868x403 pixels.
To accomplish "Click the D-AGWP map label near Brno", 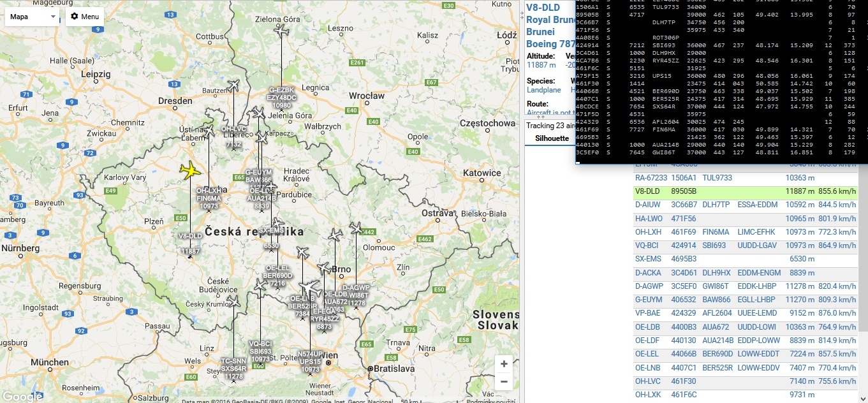I will 356,296.
